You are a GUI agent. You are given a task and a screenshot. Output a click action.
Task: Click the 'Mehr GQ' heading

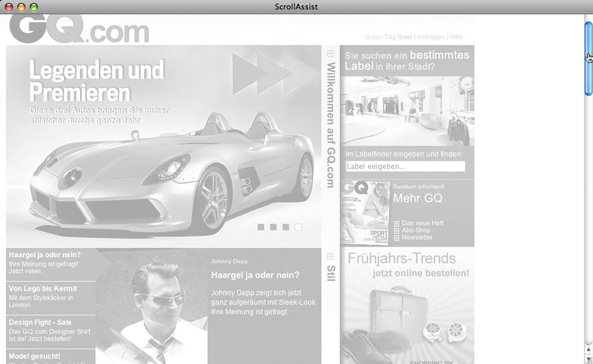418,198
